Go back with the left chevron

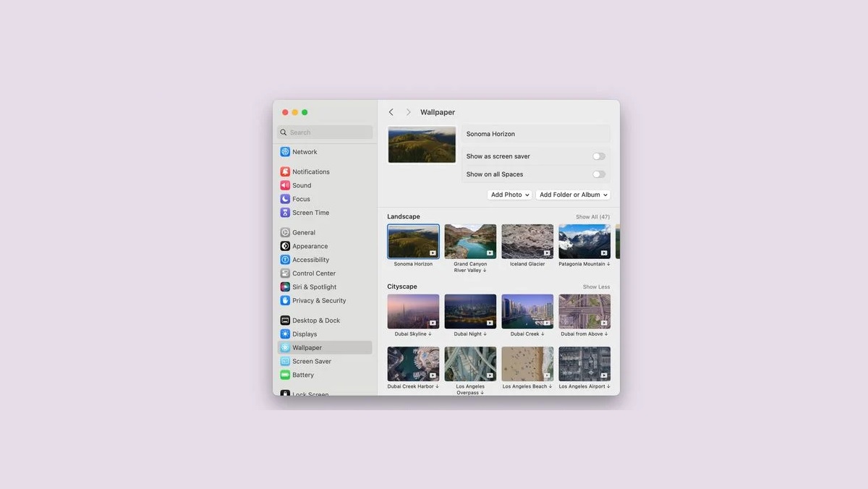click(x=391, y=112)
